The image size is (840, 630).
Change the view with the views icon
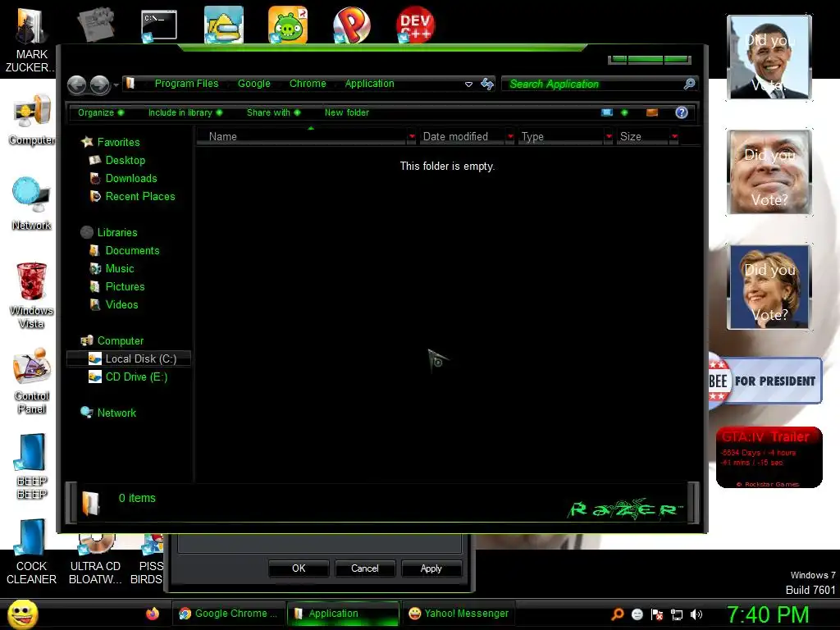[x=607, y=112]
